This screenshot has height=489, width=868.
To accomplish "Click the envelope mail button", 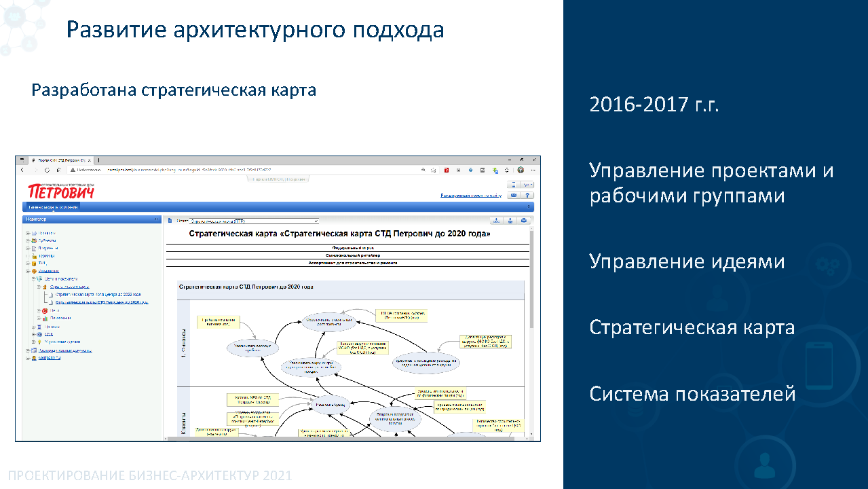I will tap(514, 195).
